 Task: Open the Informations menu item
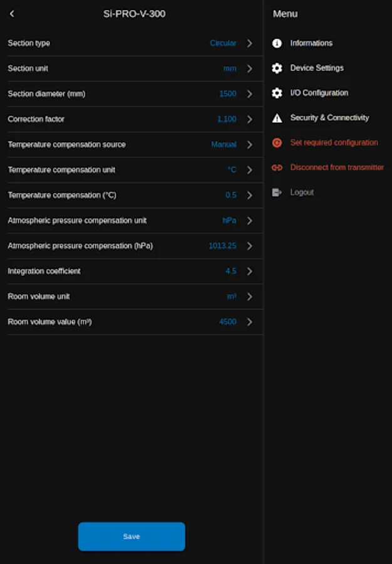pos(311,43)
